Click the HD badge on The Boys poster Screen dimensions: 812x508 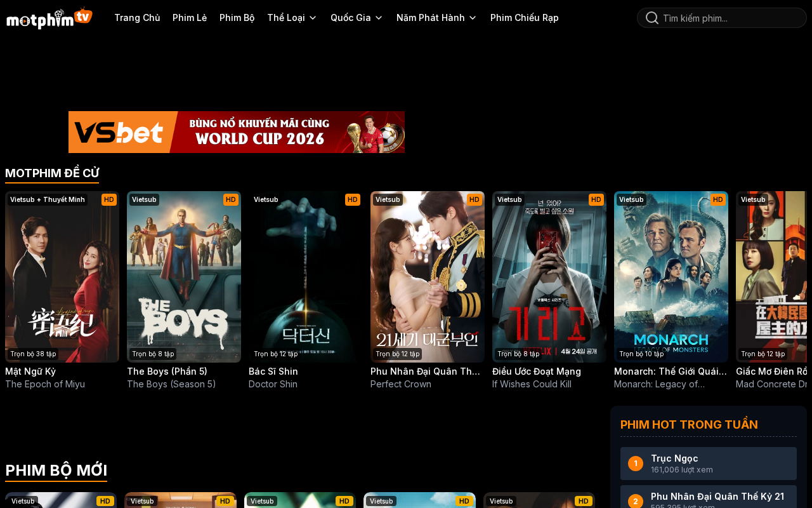[231, 199]
